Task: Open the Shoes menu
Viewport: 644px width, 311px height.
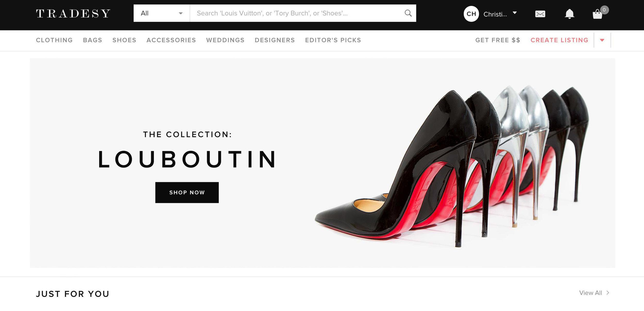Action: pos(124,40)
